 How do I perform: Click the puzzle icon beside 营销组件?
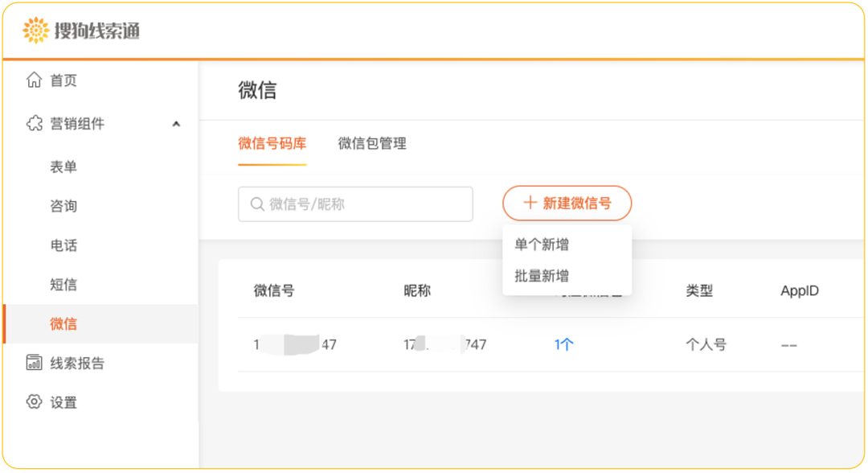35,123
